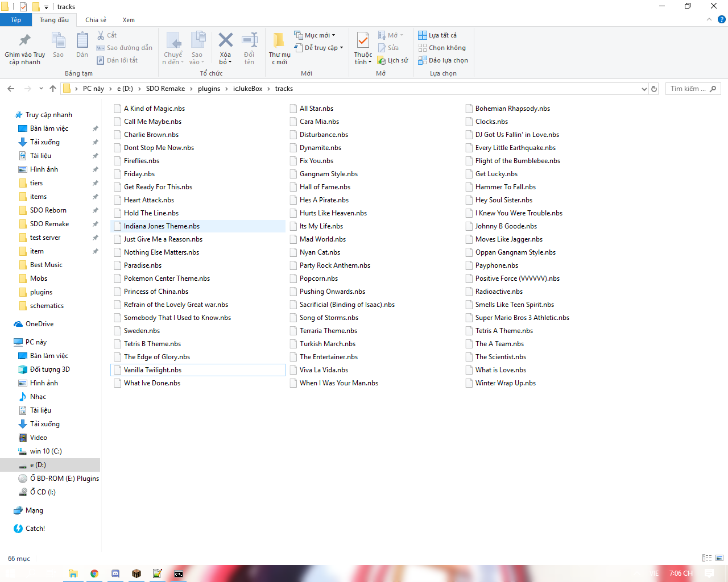
Task: Click the Đổi tên rename icon
Action: coord(250,40)
